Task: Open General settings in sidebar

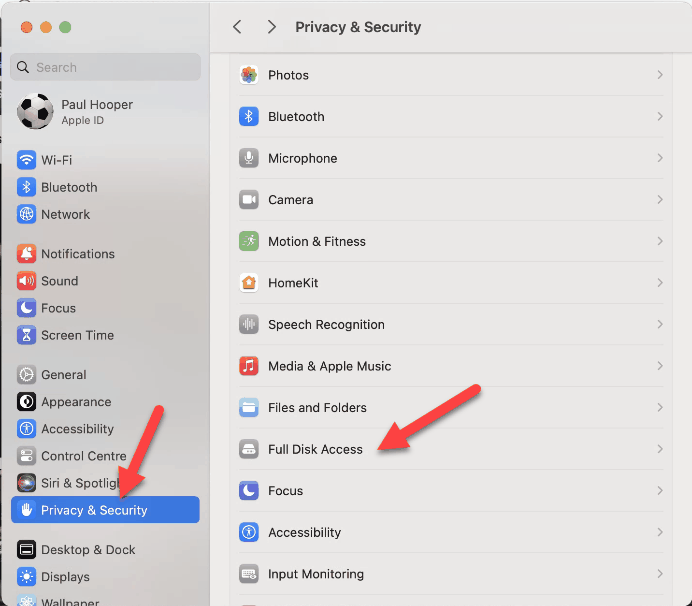Action: tap(105, 375)
